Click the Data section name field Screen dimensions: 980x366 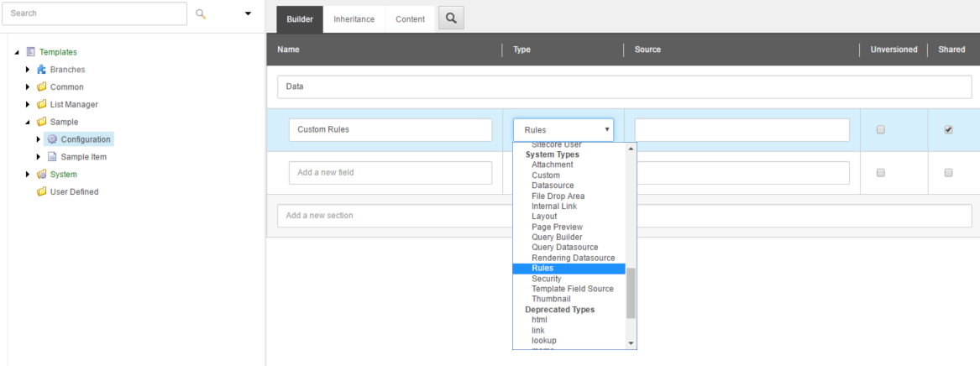click(625, 86)
